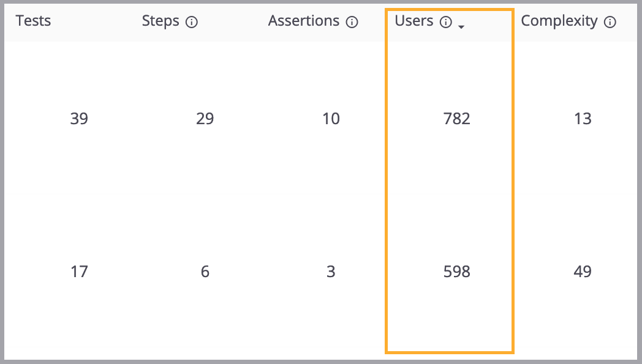Click the Assertions column header
Image resolution: width=642 pixels, height=364 pixels.
pyautogui.click(x=304, y=21)
